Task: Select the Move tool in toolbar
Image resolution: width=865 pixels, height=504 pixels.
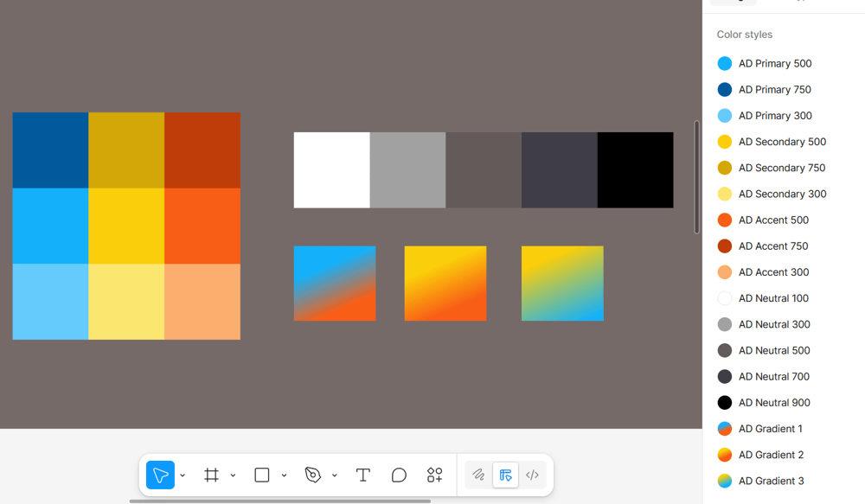Action: pyautogui.click(x=160, y=475)
